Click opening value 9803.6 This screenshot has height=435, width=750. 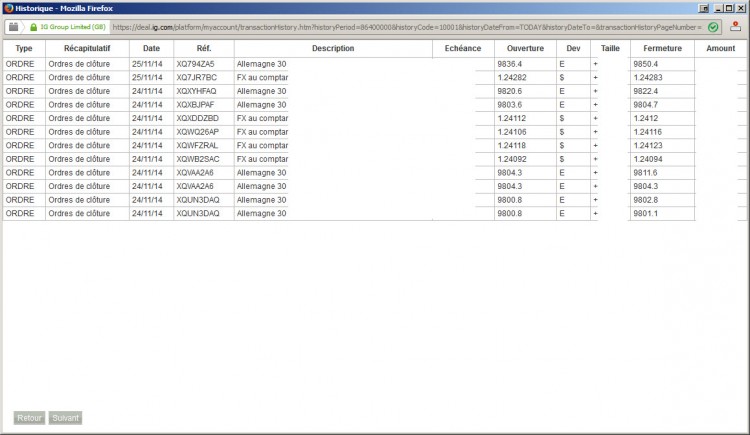pyautogui.click(x=509, y=104)
